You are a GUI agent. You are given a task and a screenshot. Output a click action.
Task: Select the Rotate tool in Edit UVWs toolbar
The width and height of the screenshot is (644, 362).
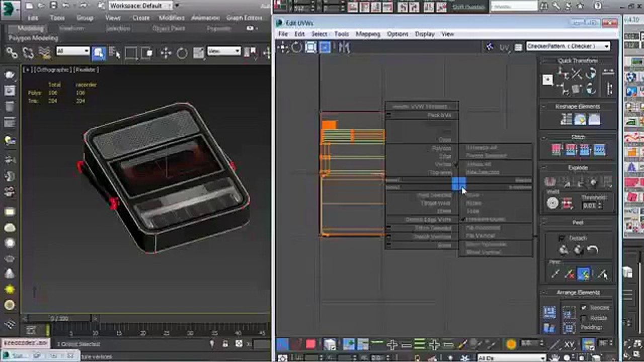click(x=297, y=47)
